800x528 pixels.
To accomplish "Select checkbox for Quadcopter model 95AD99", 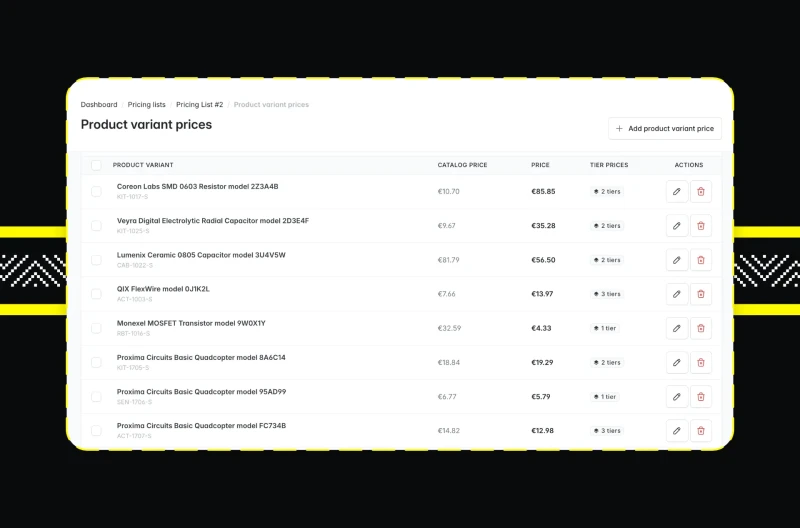I will point(96,396).
